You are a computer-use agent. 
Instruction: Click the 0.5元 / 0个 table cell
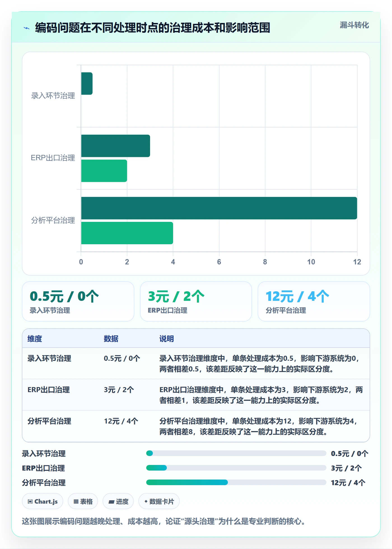tap(122, 359)
